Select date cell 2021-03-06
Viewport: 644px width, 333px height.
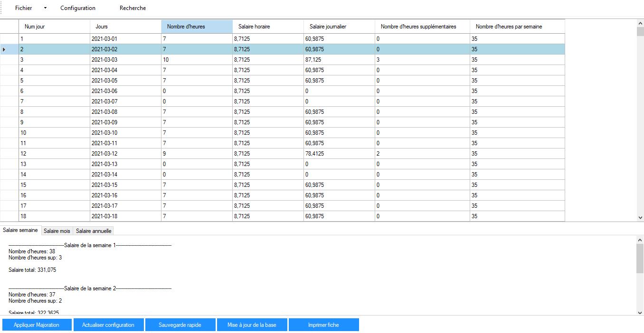125,91
